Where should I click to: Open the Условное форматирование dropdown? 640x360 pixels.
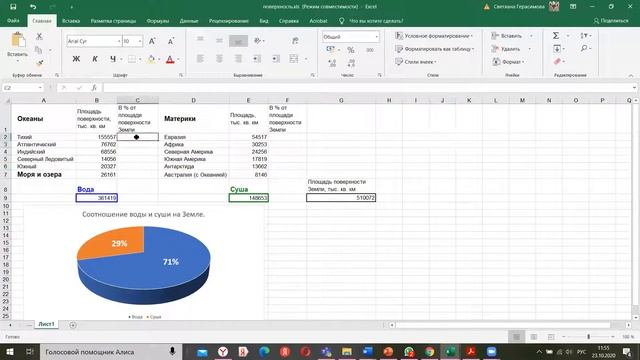[x=434, y=36]
